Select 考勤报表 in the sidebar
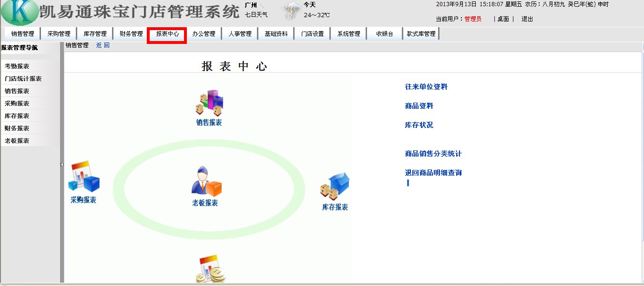Screen dimensions: 644x286 click(17, 66)
